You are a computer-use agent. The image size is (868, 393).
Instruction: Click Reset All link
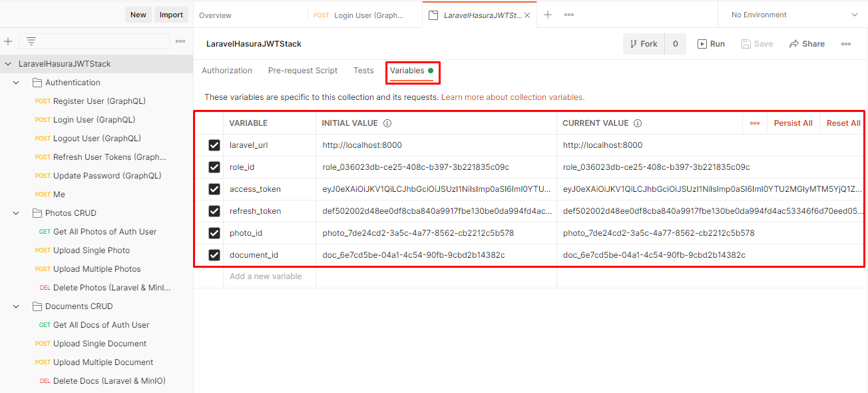[x=843, y=123]
